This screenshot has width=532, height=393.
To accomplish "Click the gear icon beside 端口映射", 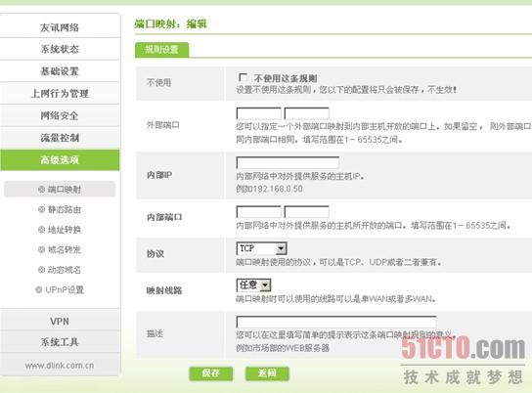I will click(x=41, y=190).
